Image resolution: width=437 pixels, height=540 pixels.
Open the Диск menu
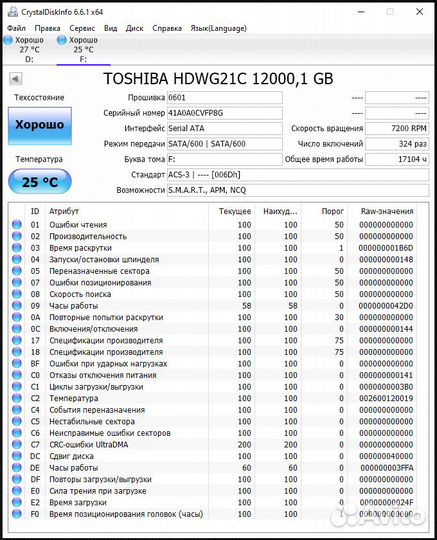(134, 28)
